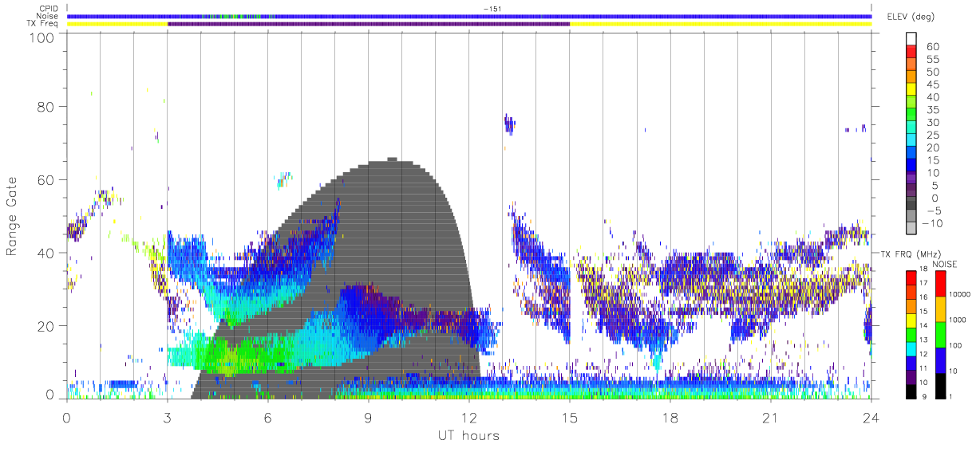Select the "Range Gate" y-axis label

tap(14, 217)
